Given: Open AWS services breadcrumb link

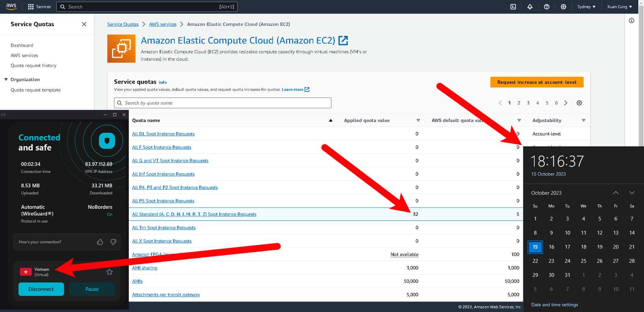Looking at the screenshot, I should [163, 24].
